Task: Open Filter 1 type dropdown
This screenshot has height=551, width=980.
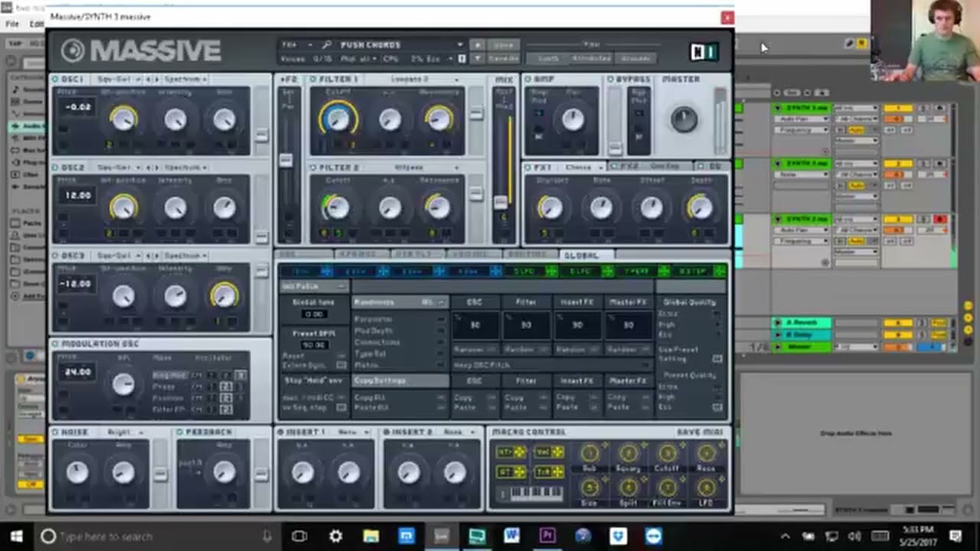Action: click(x=413, y=80)
